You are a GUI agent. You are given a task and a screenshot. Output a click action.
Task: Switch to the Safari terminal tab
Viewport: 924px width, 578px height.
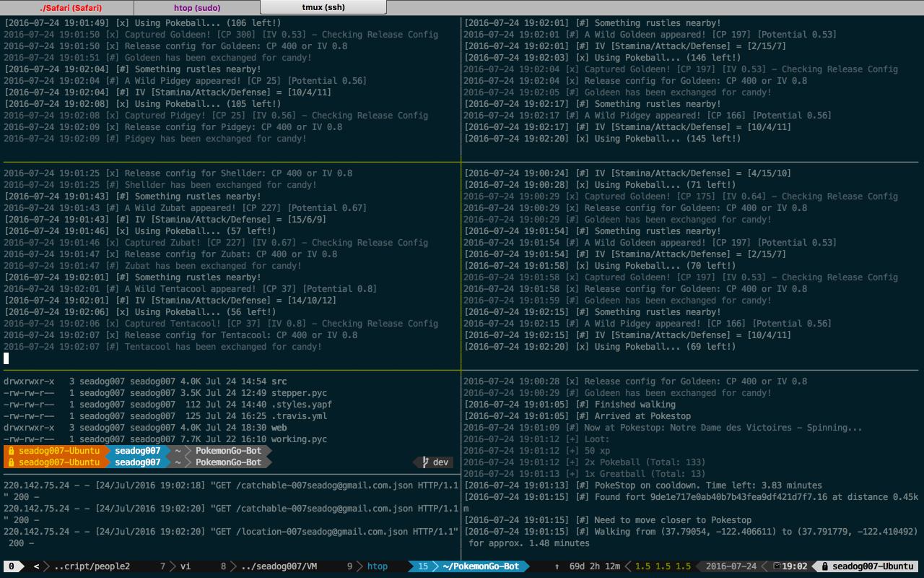point(71,7)
